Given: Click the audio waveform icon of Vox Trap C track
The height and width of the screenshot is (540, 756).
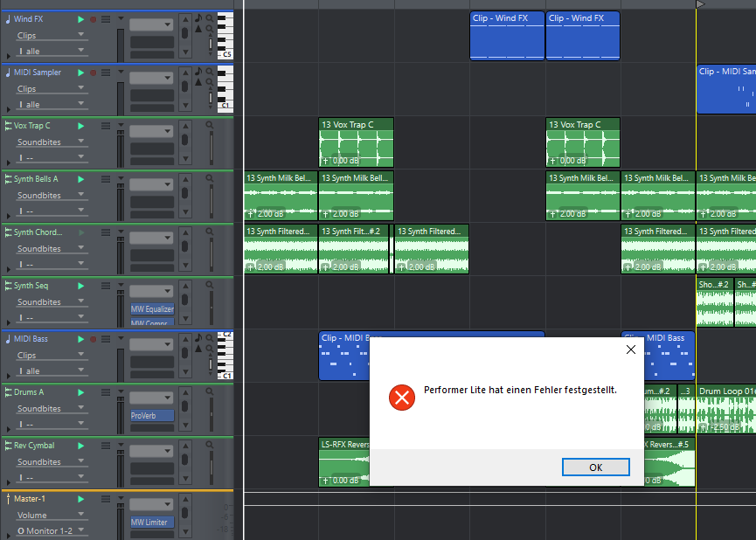Looking at the screenshot, I should (x=8, y=126).
